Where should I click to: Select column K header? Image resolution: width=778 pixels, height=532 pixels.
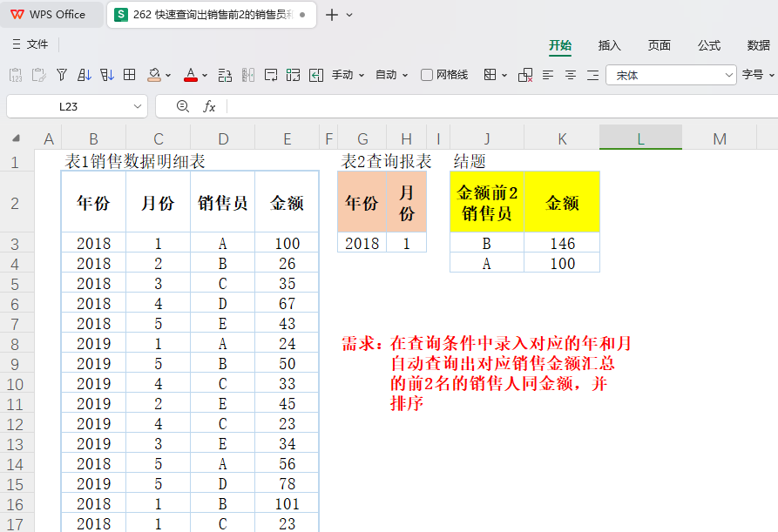click(562, 138)
